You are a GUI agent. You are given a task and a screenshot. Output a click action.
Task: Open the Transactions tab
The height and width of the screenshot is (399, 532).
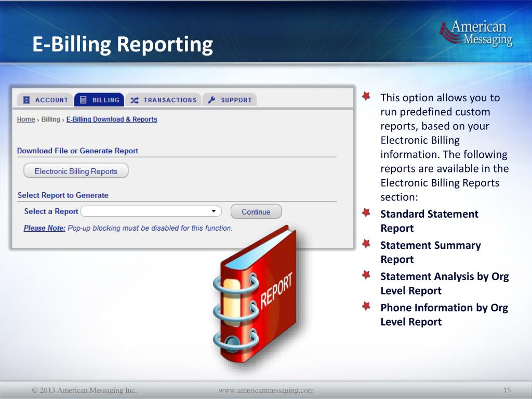click(x=163, y=100)
